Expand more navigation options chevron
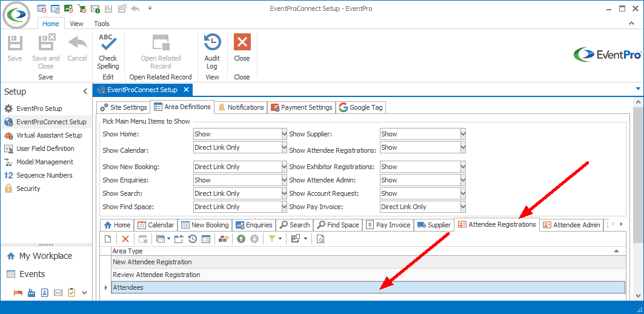The width and height of the screenshot is (644, 314). [85, 293]
